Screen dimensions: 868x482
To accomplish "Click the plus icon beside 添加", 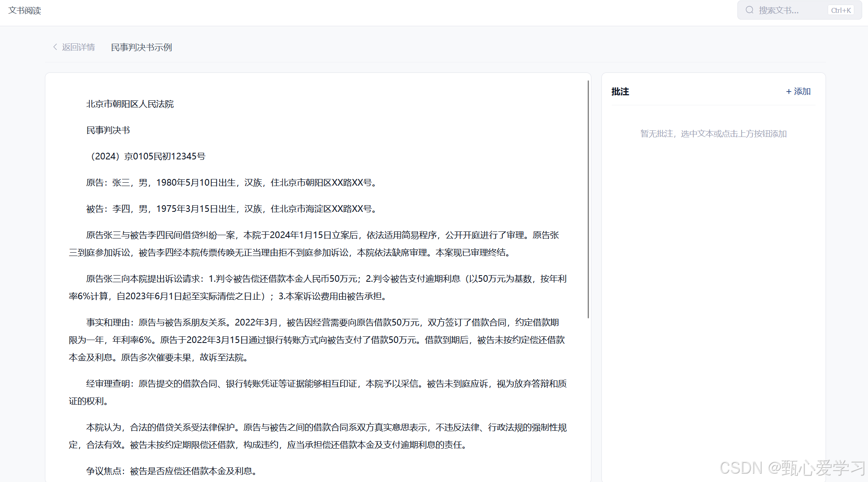I will (x=789, y=92).
